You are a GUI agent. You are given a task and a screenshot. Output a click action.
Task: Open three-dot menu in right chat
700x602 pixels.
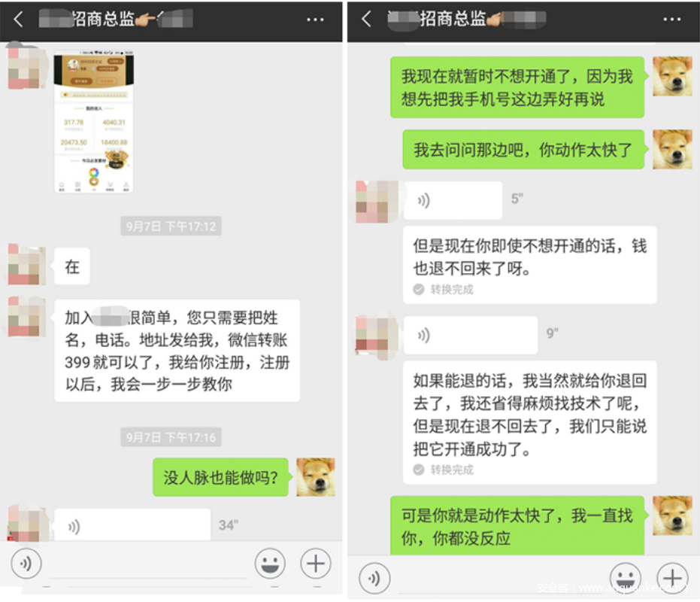671,20
